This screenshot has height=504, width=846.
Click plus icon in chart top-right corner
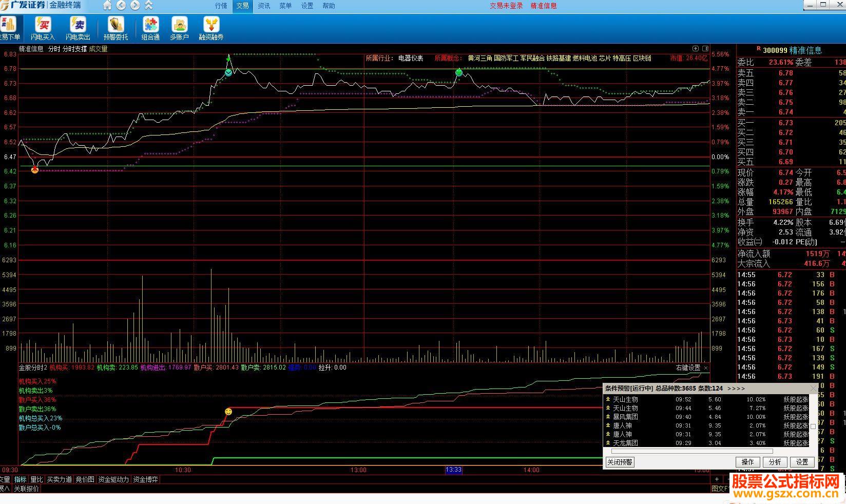point(696,49)
